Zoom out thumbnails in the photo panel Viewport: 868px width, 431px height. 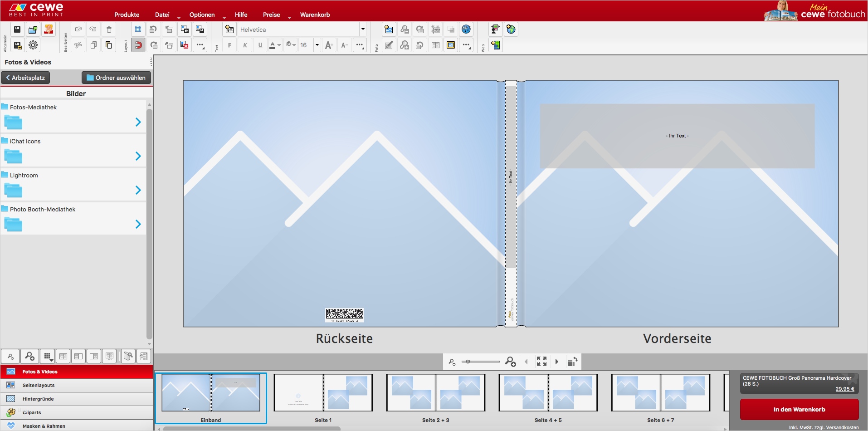(x=10, y=356)
